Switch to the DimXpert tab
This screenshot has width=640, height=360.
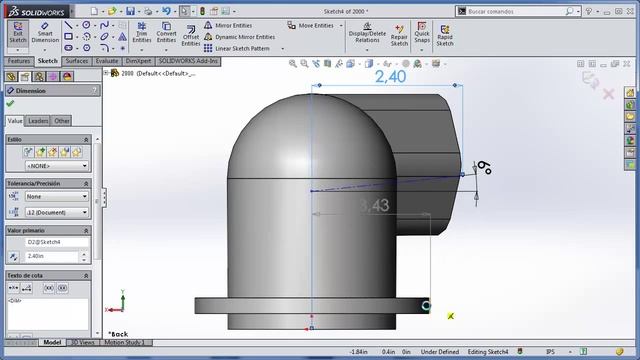138,61
